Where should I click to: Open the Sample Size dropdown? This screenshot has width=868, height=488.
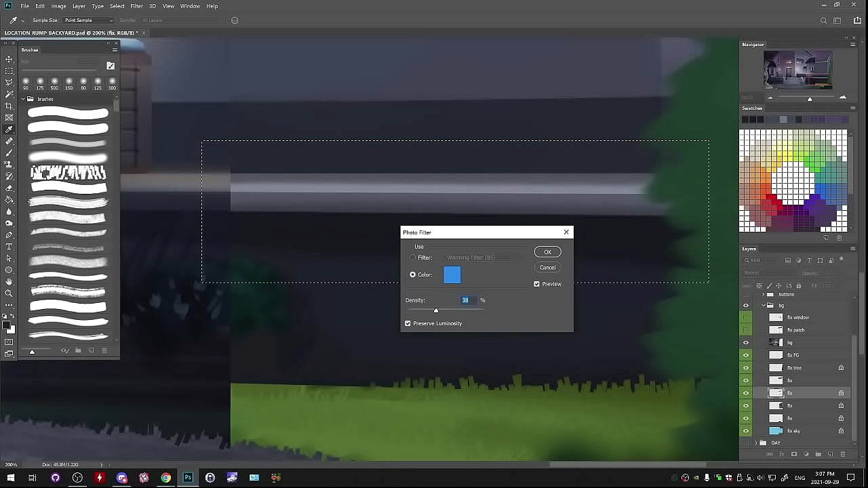click(88, 20)
